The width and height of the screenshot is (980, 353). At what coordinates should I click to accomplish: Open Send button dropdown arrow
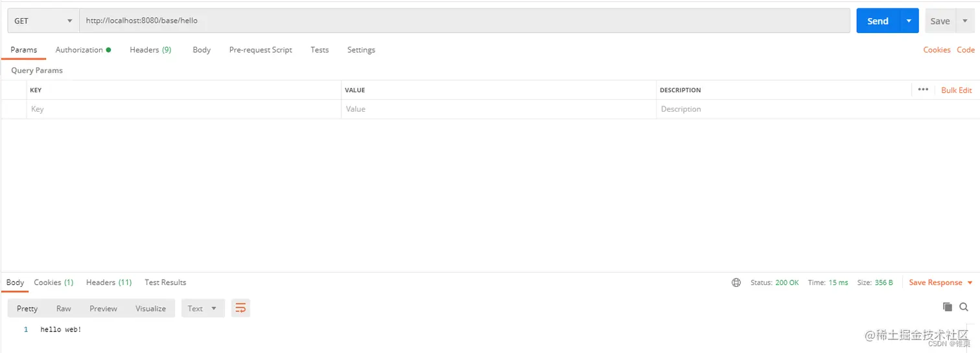pyautogui.click(x=909, y=21)
